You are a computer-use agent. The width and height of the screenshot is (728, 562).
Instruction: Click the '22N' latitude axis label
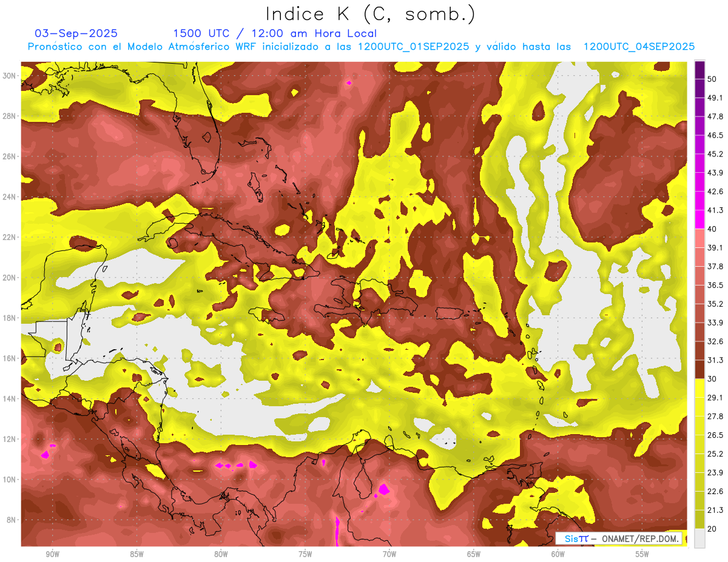point(10,237)
